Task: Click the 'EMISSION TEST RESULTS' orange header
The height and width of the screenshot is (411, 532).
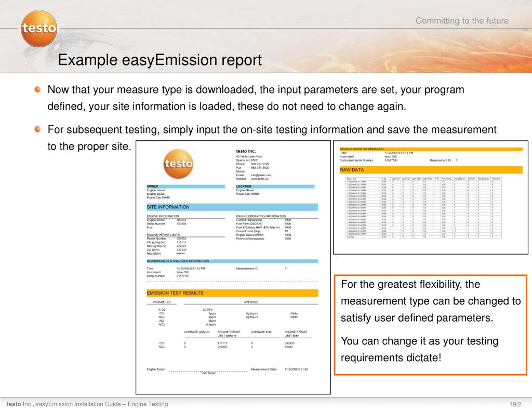Action: point(232,293)
